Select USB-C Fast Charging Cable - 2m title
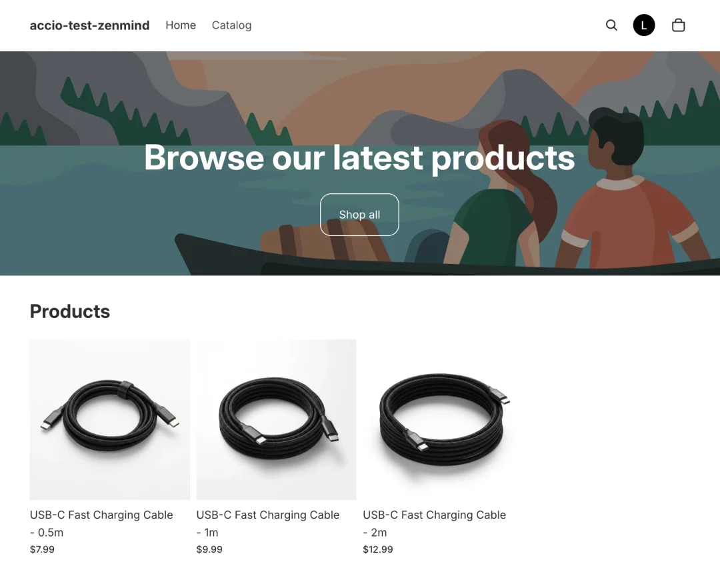The image size is (720, 588). pyautogui.click(x=435, y=524)
